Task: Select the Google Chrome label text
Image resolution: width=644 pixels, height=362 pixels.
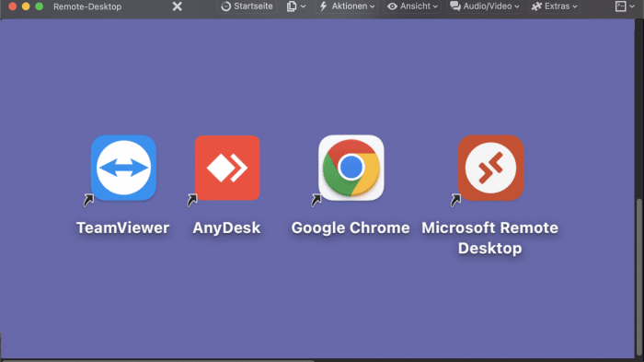Action: click(x=351, y=228)
